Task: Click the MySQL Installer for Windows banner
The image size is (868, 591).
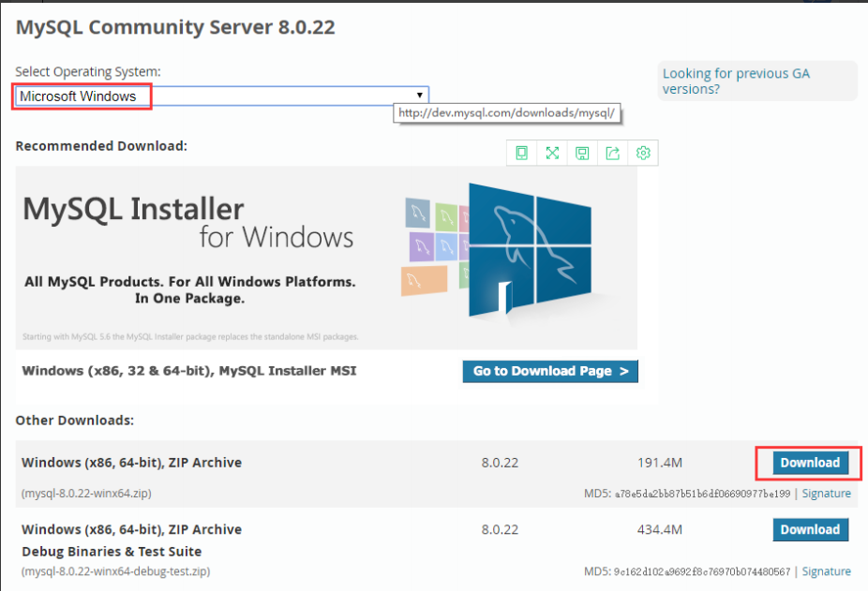Action: point(326,258)
